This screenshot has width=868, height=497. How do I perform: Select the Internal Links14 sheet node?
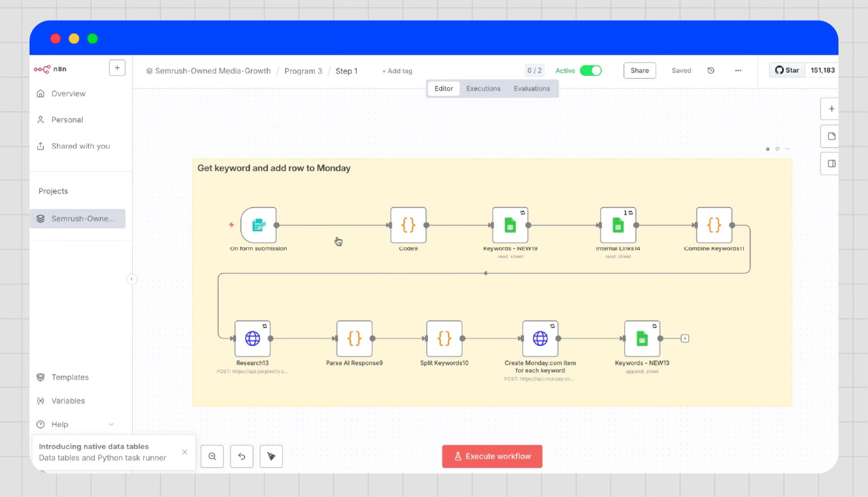click(618, 225)
